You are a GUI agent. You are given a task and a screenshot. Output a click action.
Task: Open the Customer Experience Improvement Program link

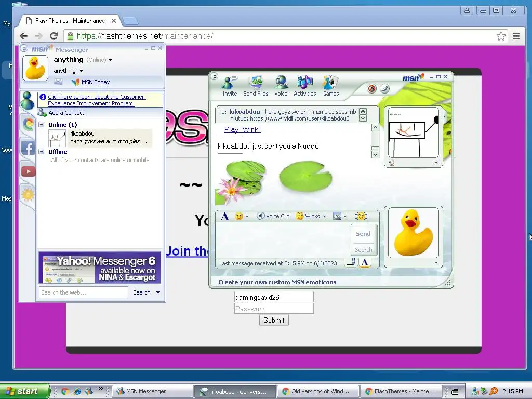pyautogui.click(x=97, y=100)
